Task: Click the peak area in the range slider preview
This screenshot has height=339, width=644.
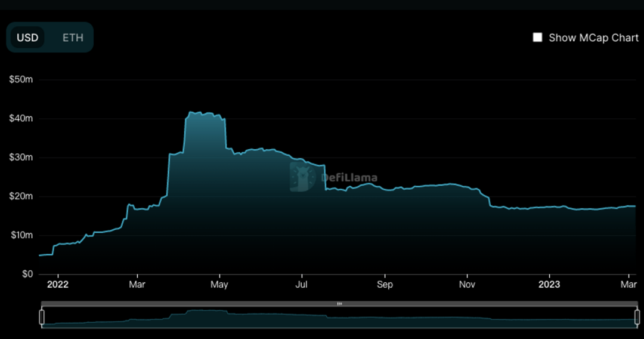Action: pyautogui.click(x=206, y=313)
